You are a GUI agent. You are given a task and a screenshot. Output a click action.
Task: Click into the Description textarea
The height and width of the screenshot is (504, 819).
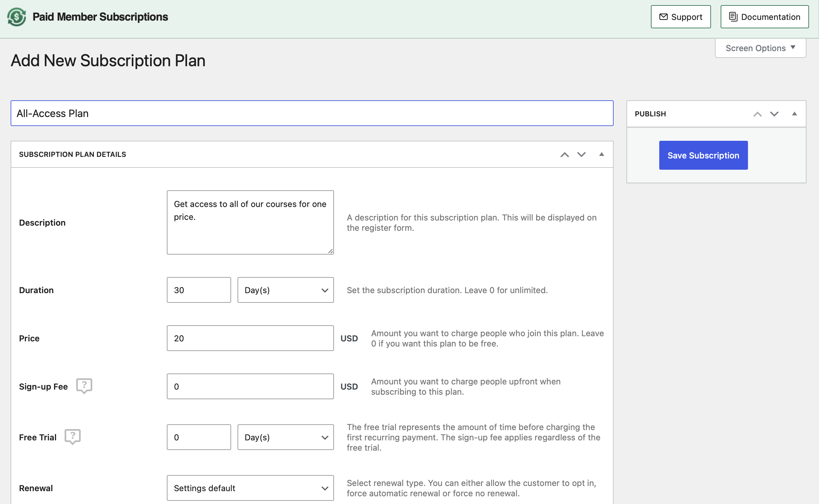pyautogui.click(x=250, y=222)
